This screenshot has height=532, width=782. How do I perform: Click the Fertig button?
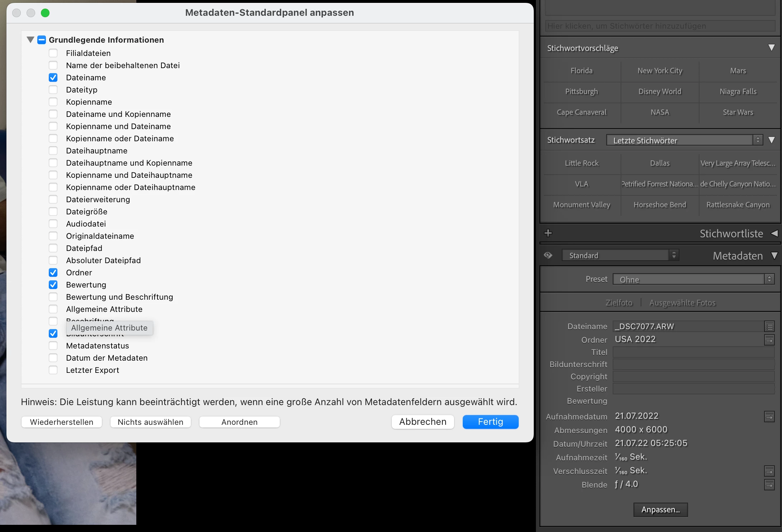point(490,422)
